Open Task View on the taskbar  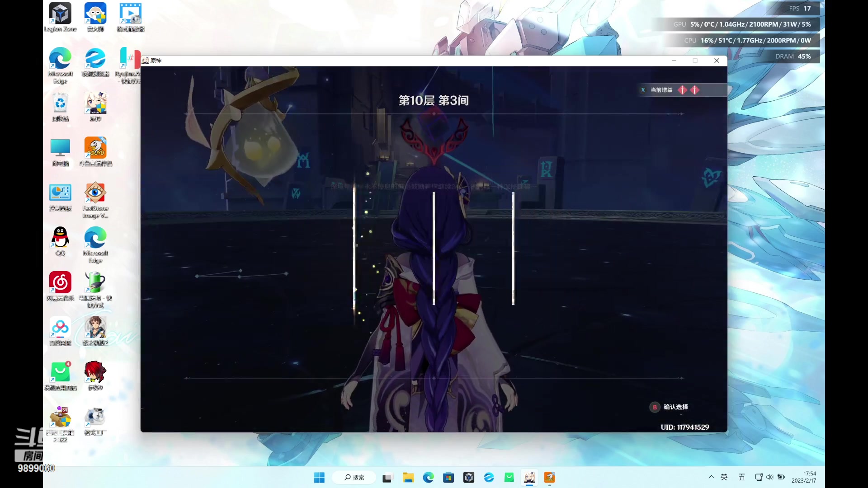point(387,478)
